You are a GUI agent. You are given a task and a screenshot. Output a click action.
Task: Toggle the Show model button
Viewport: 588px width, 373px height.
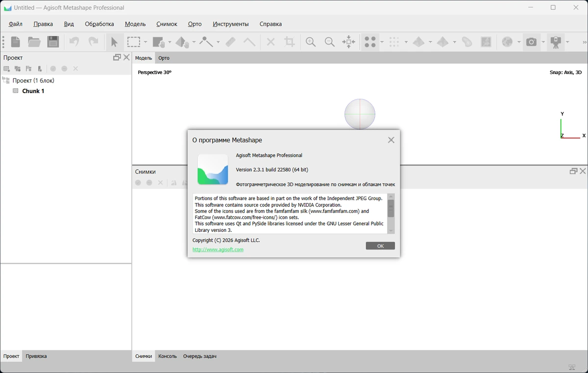(x=418, y=42)
